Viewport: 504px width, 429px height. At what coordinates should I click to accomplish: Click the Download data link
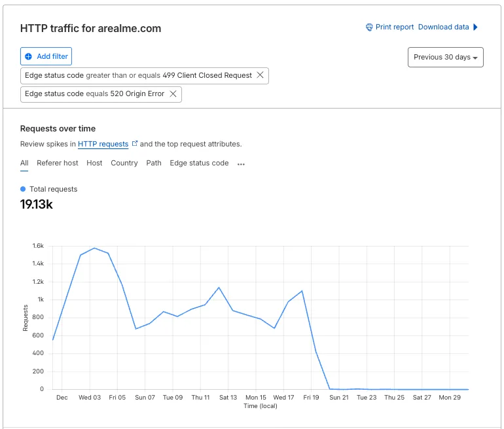443,27
